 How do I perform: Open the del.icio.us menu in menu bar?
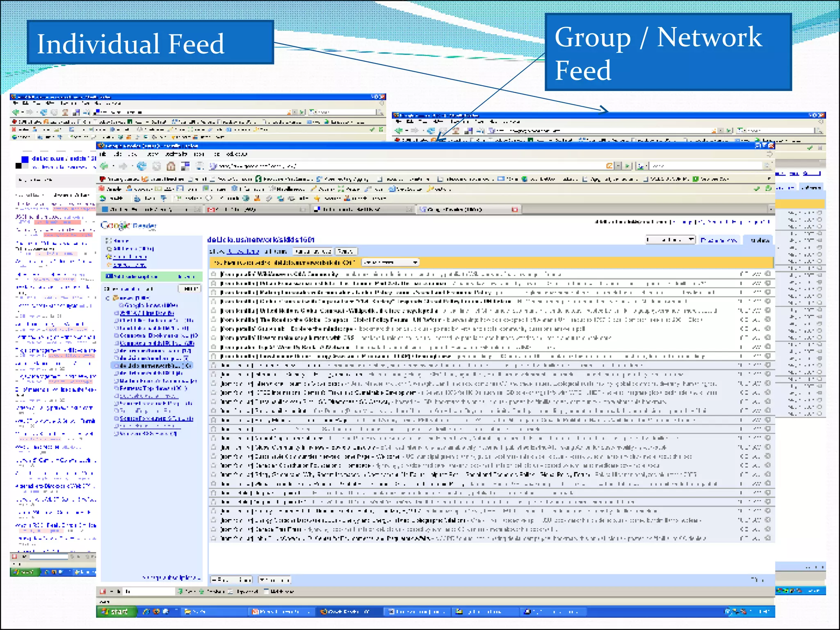point(237,154)
